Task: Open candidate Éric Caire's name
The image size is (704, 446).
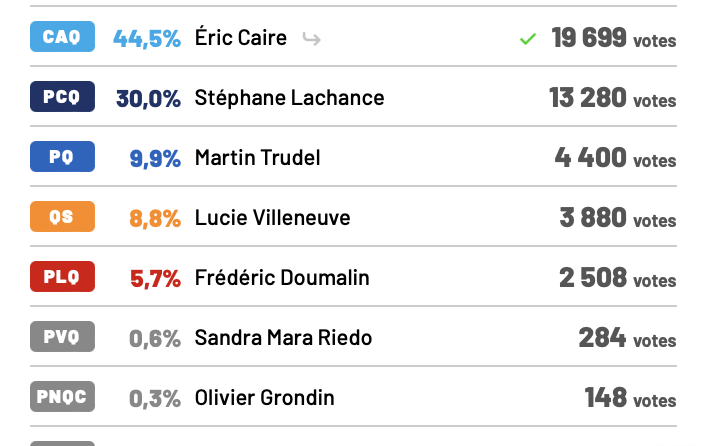Action: (241, 37)
